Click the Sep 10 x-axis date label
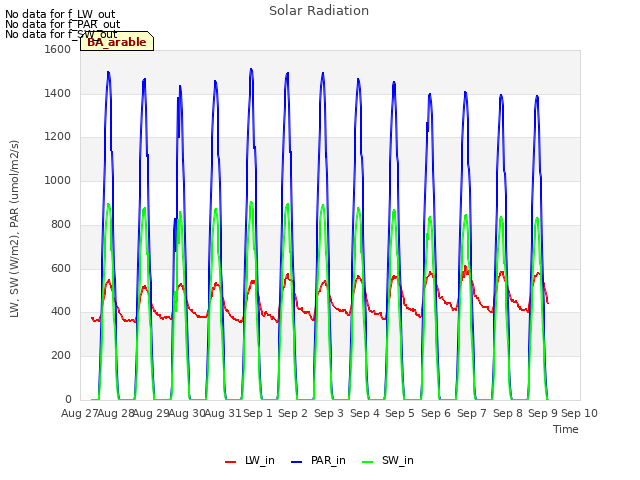Image resolution: width=640 pixels, height=480 pixels. click(579, 413)
